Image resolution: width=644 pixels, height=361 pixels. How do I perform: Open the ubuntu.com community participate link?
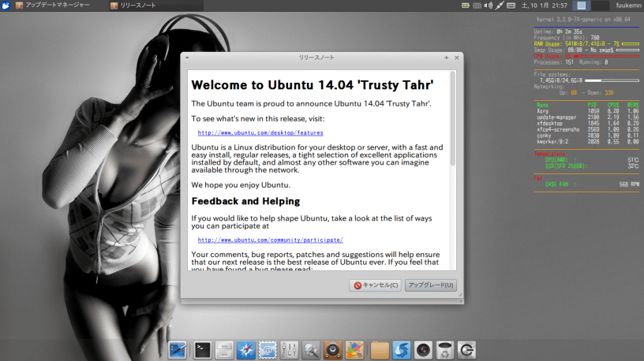point(270,240)
